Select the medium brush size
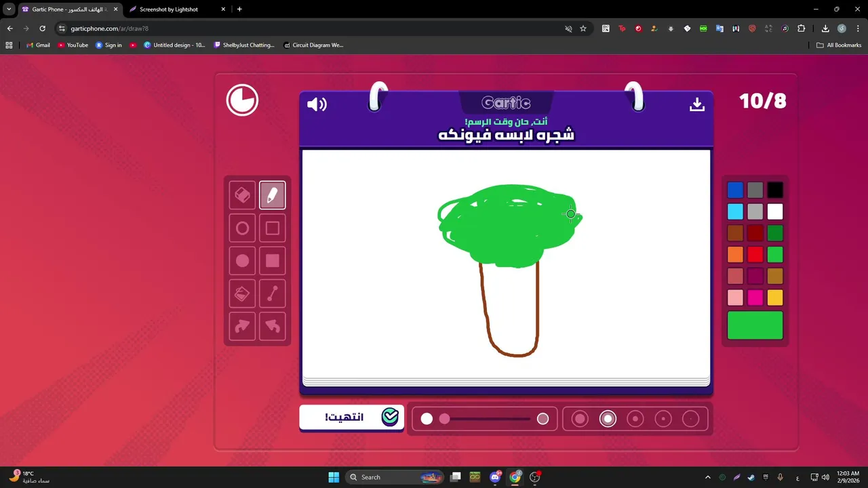The width and height of the screenshot is (868, 488). click(635, 419)
